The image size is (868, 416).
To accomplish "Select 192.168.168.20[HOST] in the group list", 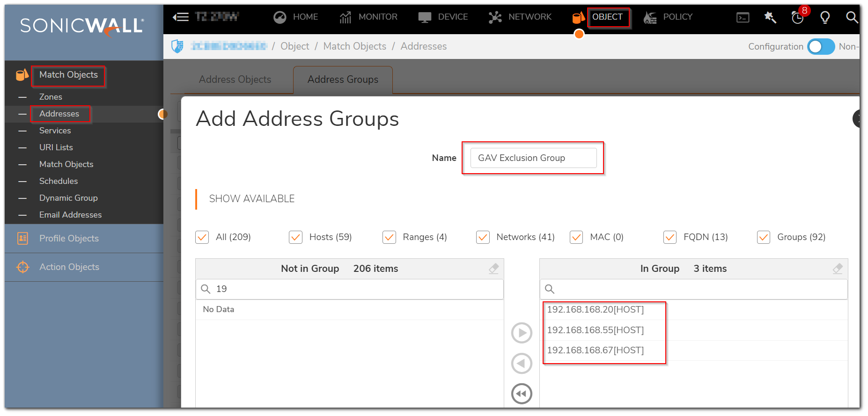I will pos(693,310).
